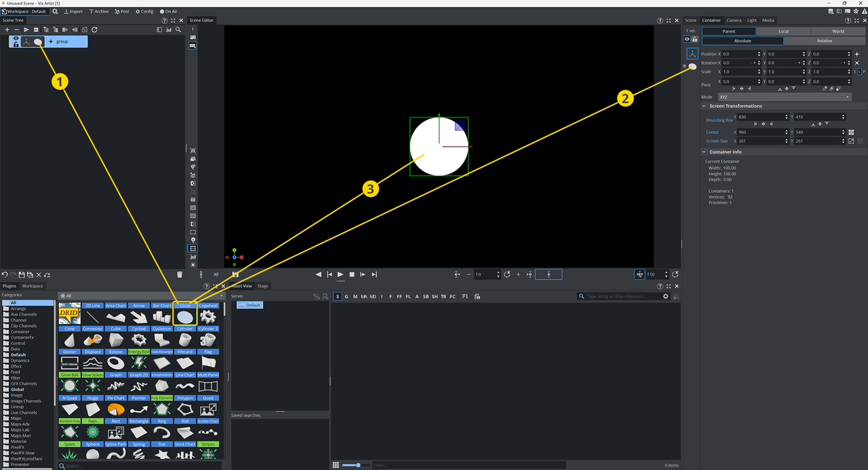Toggle visibility eye of group container
The image size is (868, 470).
(16, 38)
